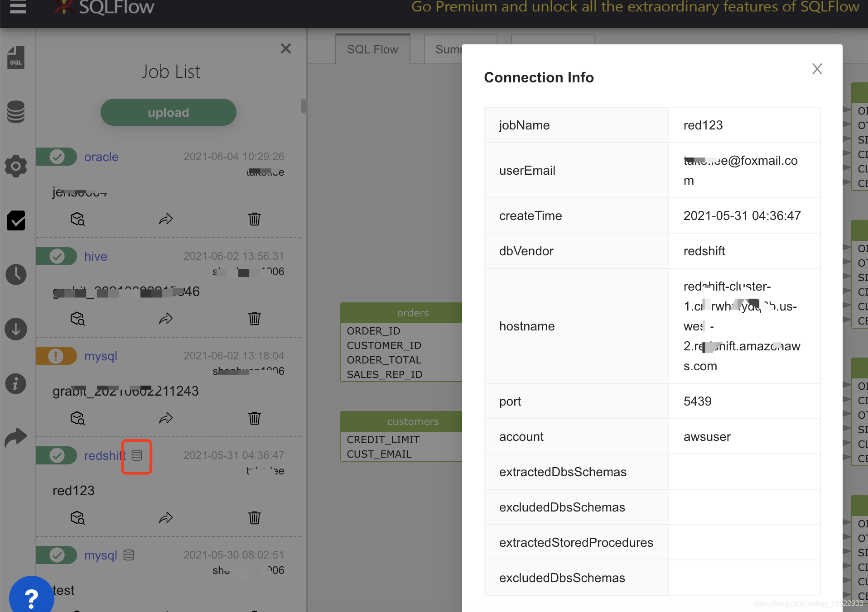The image size is (868, 612).
Task: Open connection info icon beside redshift
Action: 137,455
